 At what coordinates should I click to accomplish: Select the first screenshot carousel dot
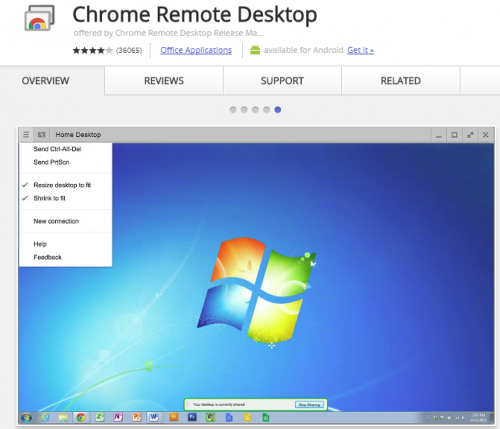pos(233,110)
